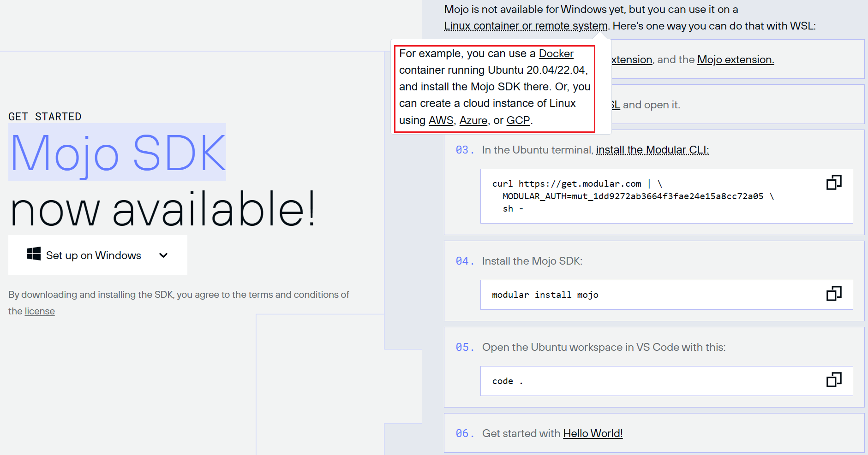Open the GCP link

(518, 121)
